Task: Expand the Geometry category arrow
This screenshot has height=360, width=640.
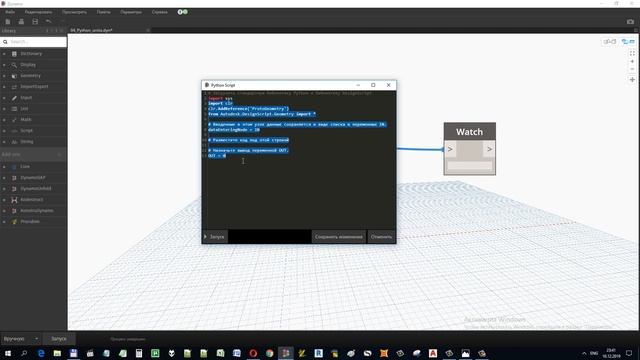Action: click(x=4, y=76)
